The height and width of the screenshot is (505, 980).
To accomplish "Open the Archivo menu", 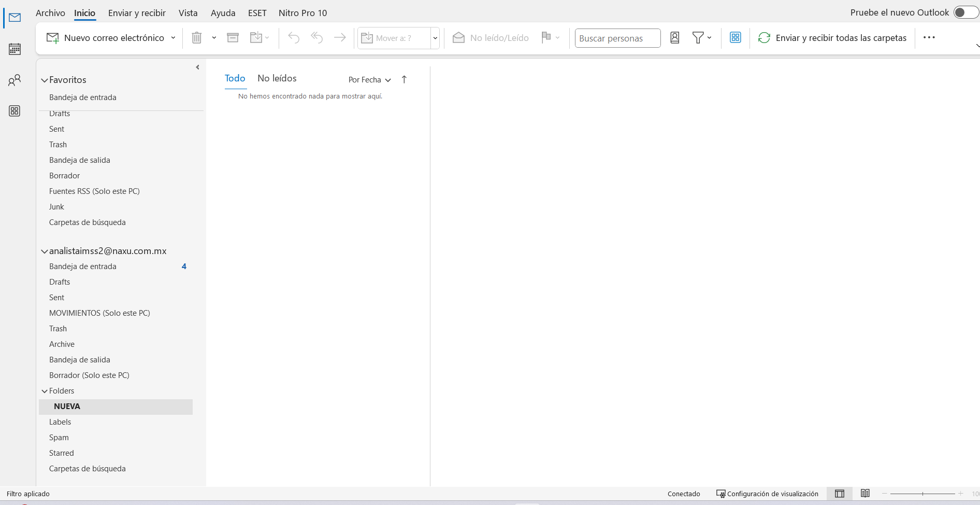I will (x=50, y=13).
